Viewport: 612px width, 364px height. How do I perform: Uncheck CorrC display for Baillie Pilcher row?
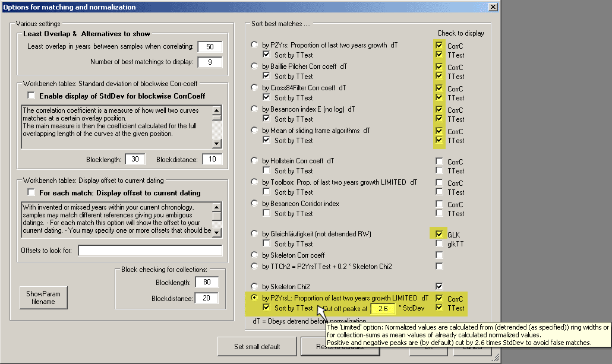pyautogui.click(x=440, y=67)
